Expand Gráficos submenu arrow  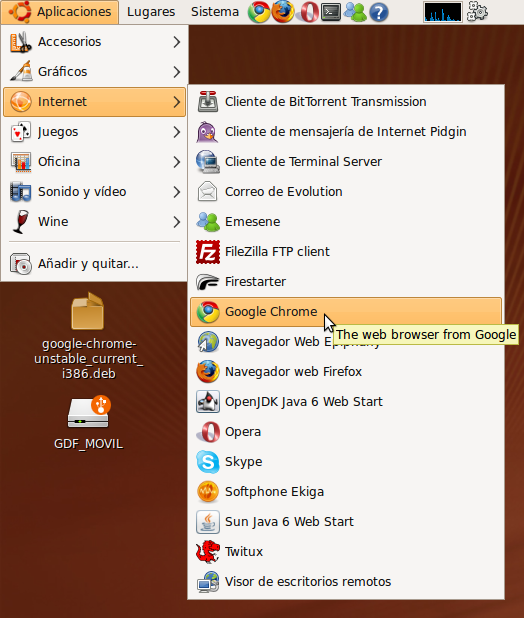pos(177,72)
